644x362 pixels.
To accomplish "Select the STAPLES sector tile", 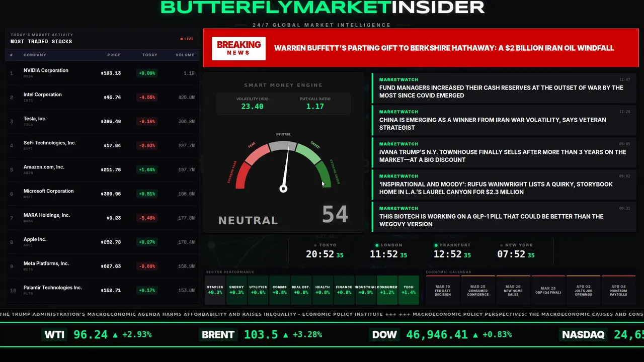I will (215, 290).
